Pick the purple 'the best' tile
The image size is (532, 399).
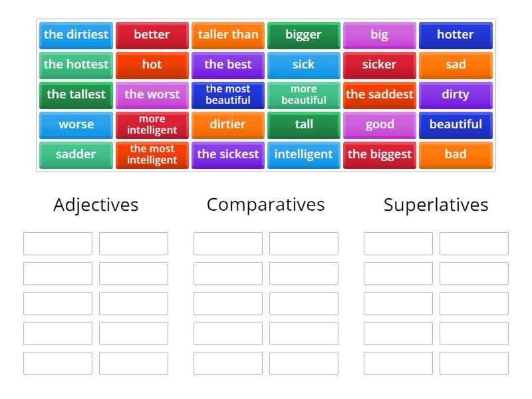click(x=228, y=65)
